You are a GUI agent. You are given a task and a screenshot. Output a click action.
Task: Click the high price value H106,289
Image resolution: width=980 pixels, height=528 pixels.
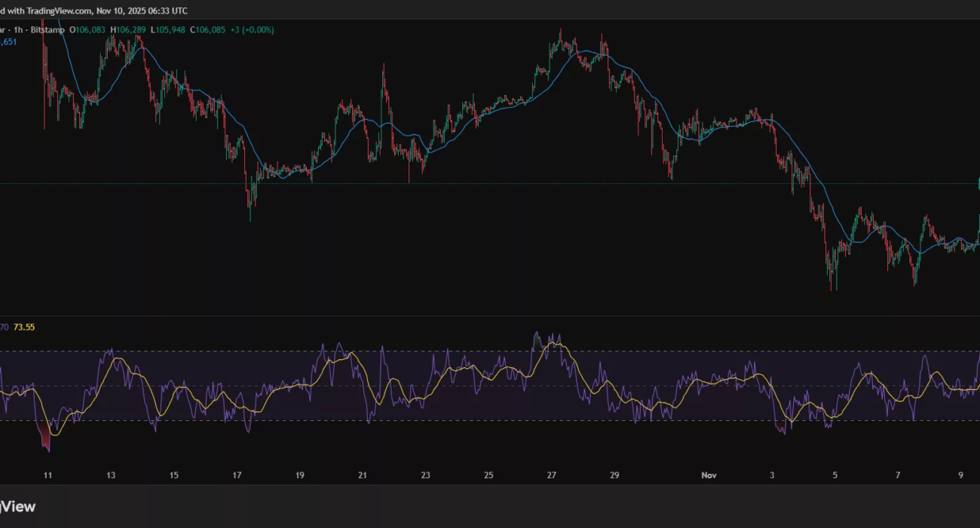129,30
